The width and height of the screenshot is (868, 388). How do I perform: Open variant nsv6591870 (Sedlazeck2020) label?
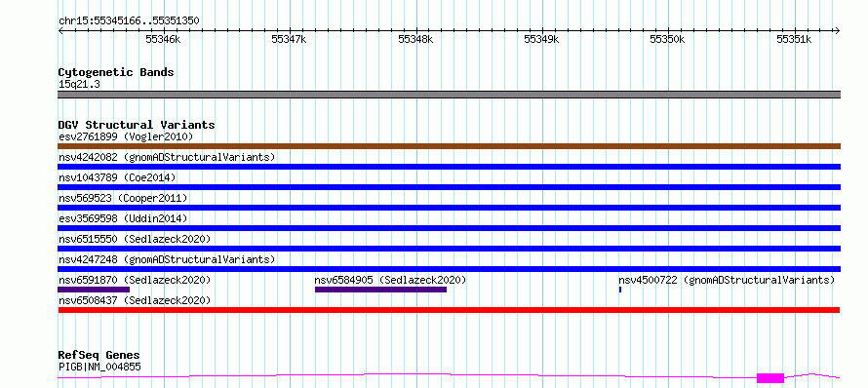135,280
